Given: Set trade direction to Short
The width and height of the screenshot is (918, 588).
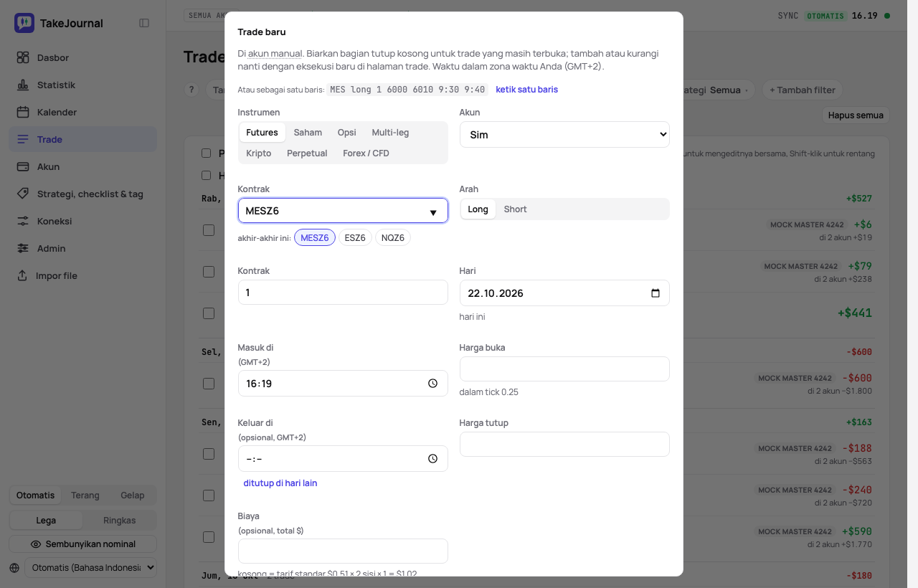Looking at the screenshot, I should pyautogui.click(x=515, y=209).
